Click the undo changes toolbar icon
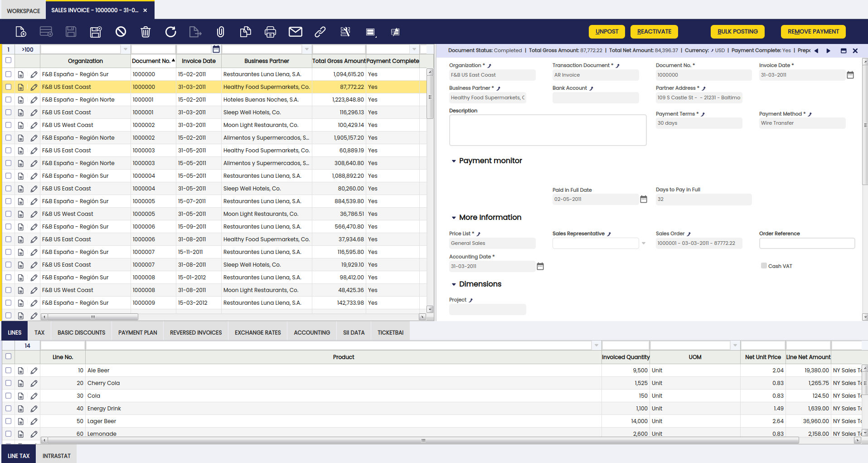 coord(121,32)
